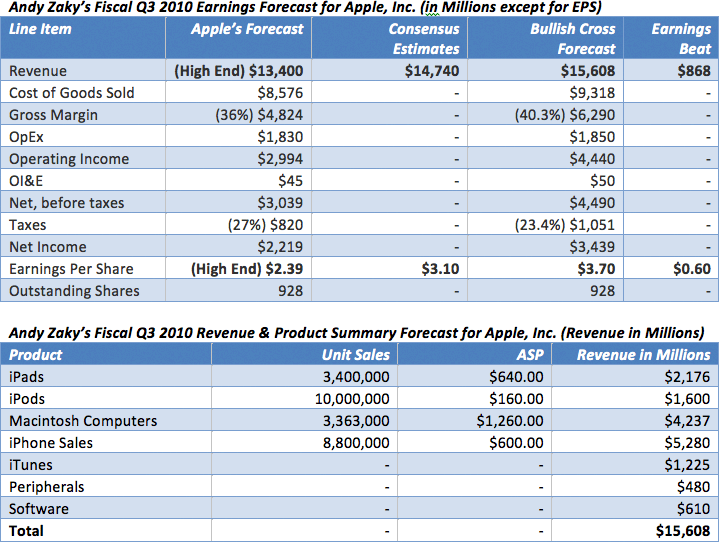
Task: Select the 'OI&E' row label
Action: coord(26,181)
